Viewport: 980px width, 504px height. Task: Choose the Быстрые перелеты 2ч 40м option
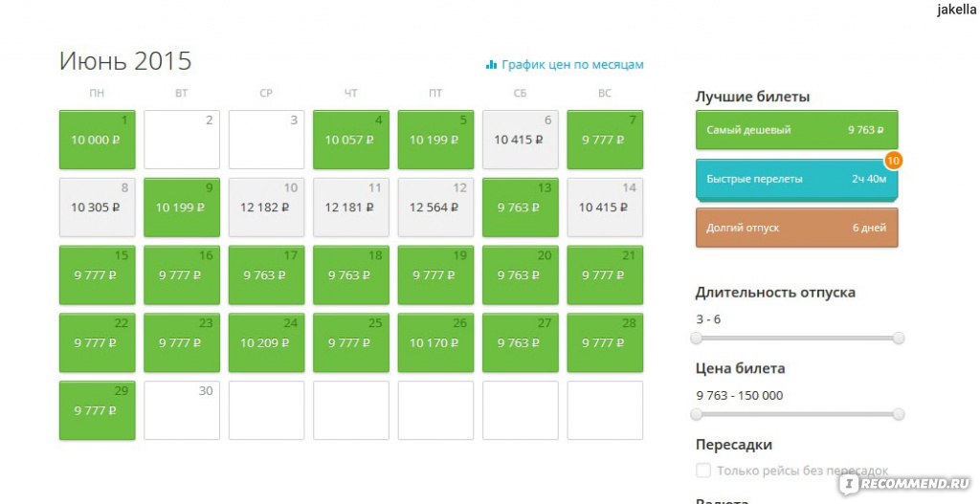(x=794, y=180)
